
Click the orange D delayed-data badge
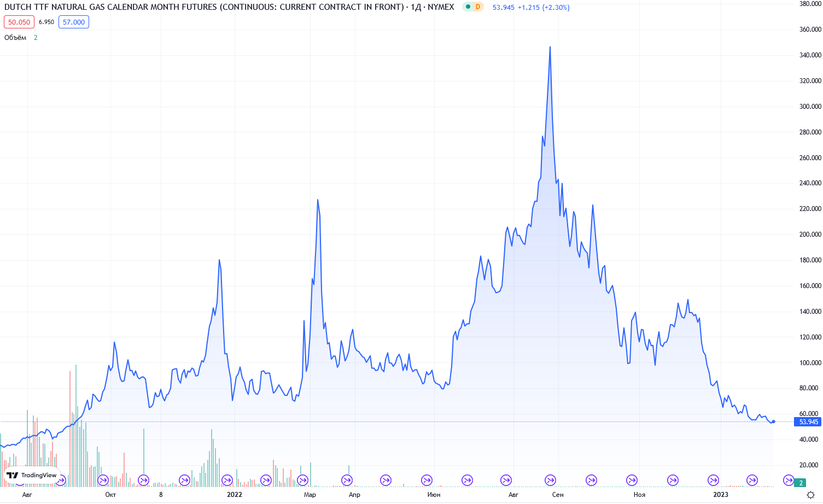[478, 7]
